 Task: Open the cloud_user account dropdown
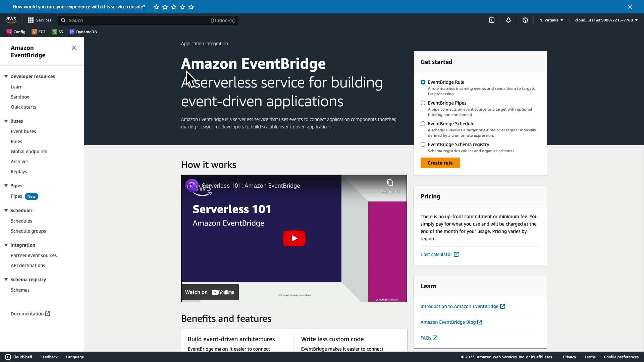(x=606, y=20)
